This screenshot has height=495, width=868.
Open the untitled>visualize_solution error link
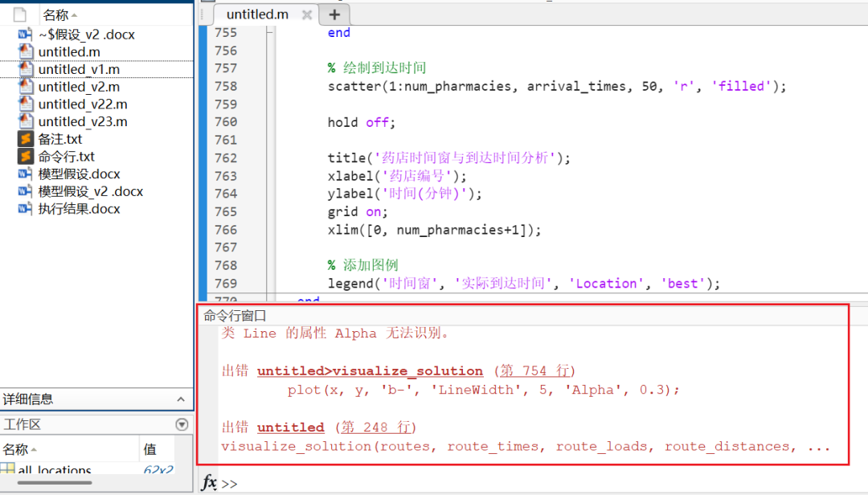coord(370,371)
